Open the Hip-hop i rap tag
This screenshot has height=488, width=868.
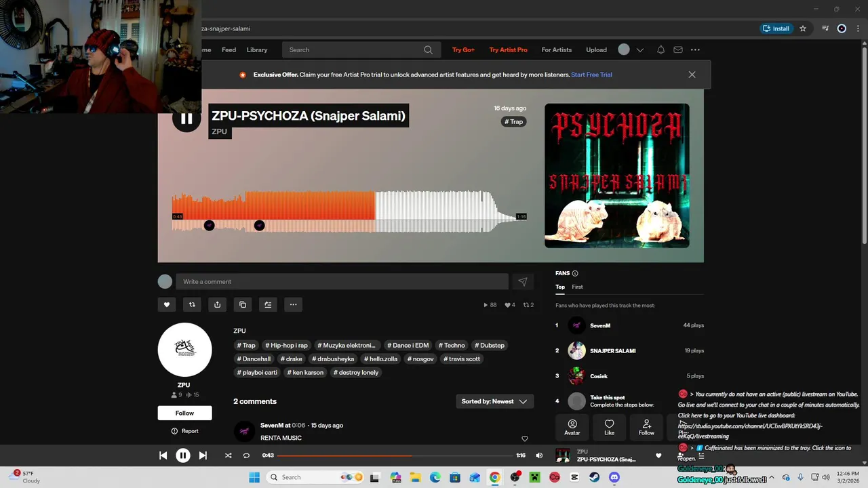(286, 345)
